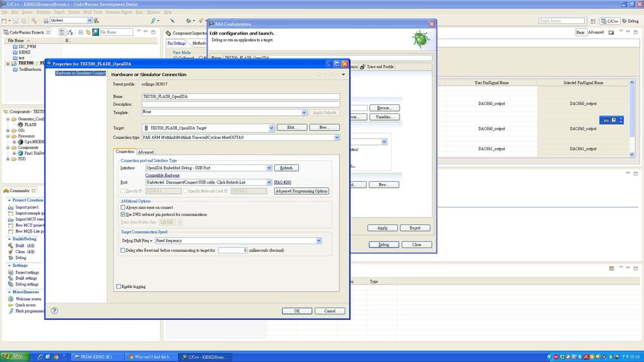The height and width of the screenshot is (362, 644).
Task: Click the Debug bug icon in main toolbar
Action: click(188, 21)
